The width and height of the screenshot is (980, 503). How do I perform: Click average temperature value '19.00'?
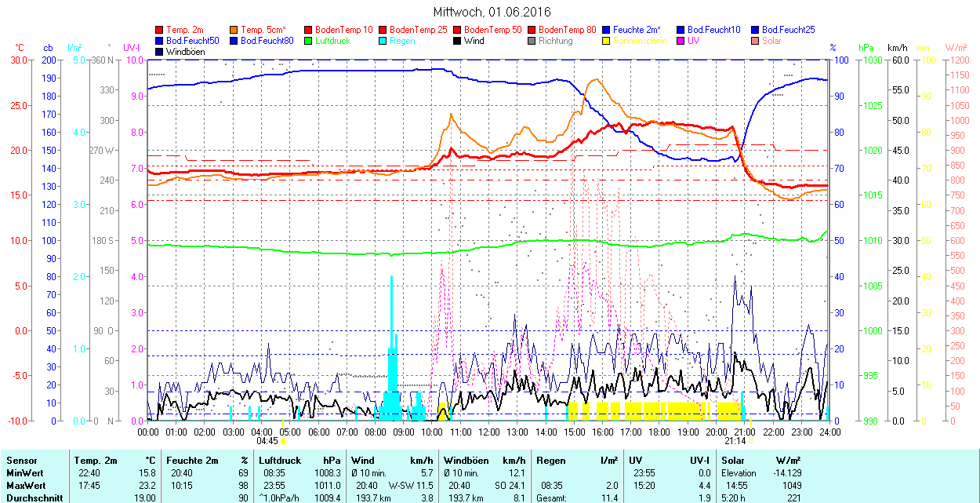click(145, 498)
